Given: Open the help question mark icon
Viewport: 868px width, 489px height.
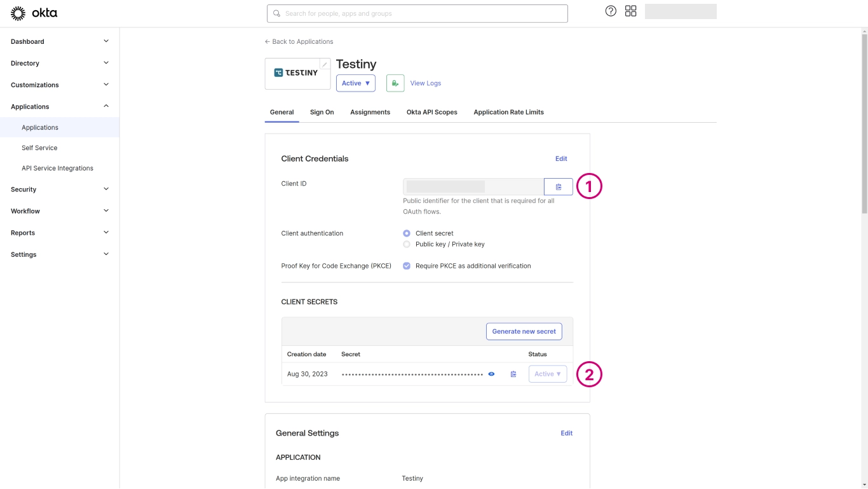Looking at the screenshot, I should (611, 11).
